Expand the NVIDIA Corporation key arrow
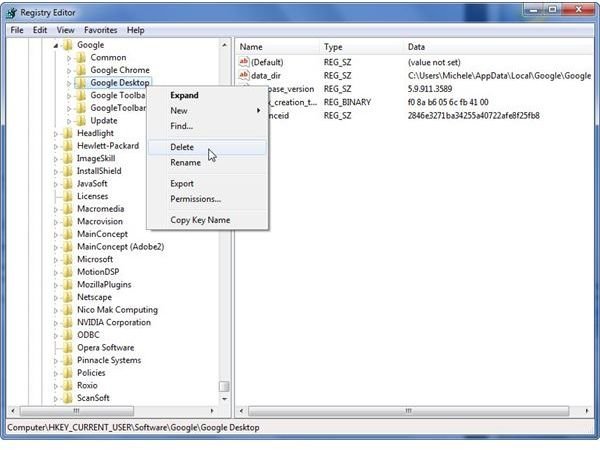 coord(56,323)
